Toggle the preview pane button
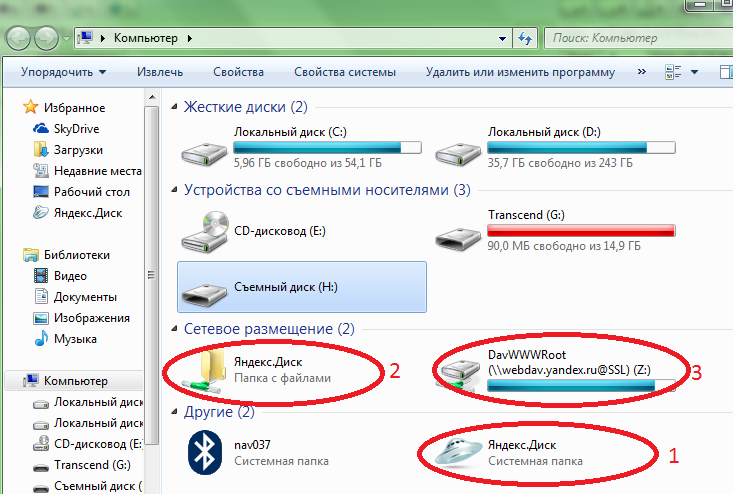Viewport: 733px width, 499px height. (726, 72)
